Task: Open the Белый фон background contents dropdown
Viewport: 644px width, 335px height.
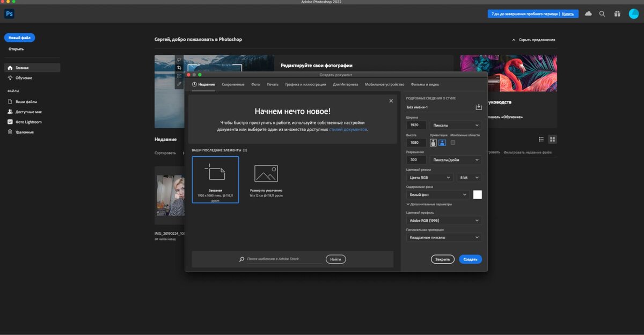Action: pos(438,194)
